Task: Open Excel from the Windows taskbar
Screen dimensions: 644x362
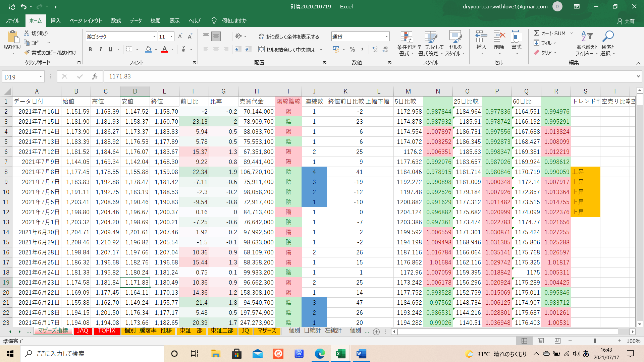Action: click(x=340, y=354)
